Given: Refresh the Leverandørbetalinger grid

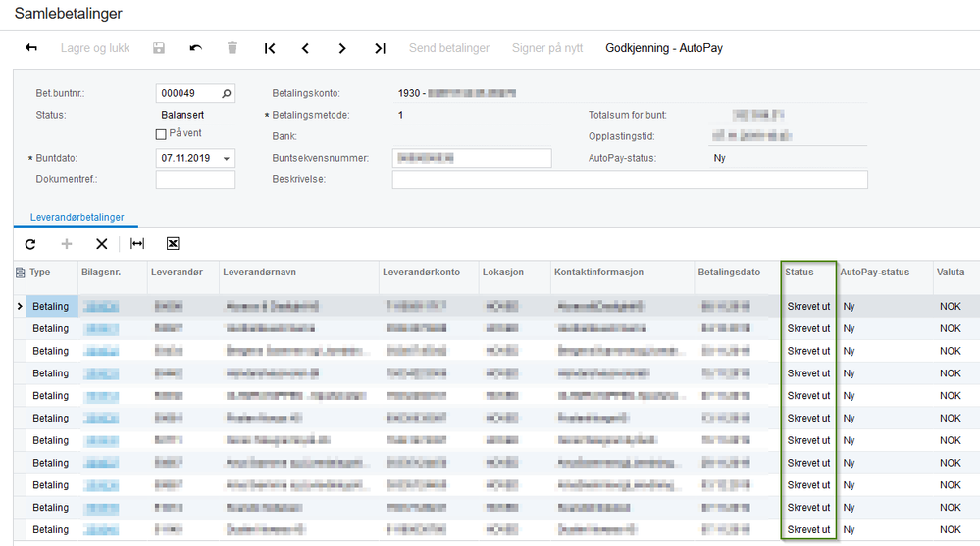Looking at the screenshot, I should [x=30, y=244].
